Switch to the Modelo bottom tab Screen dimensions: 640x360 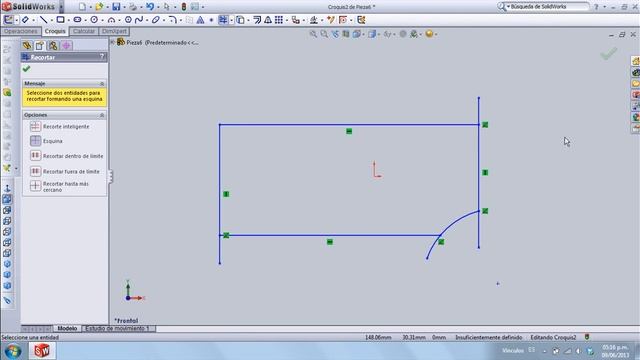(67, 328)
